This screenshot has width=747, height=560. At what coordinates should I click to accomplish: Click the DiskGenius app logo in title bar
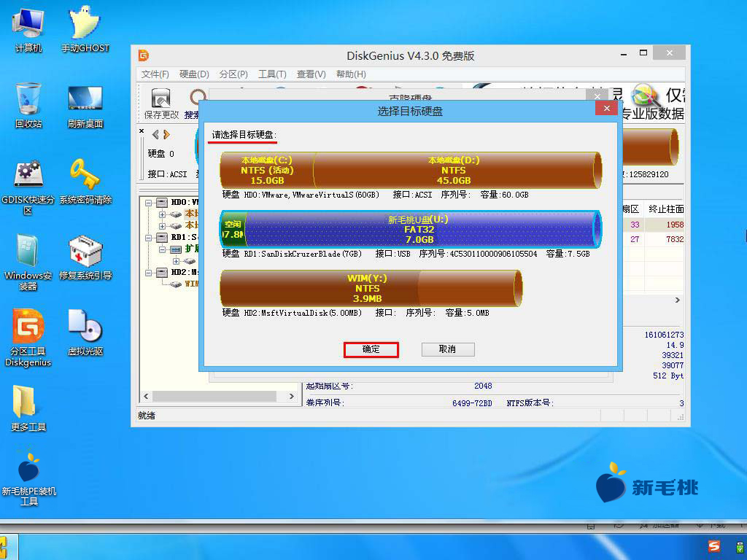click(x=144, y=55)
